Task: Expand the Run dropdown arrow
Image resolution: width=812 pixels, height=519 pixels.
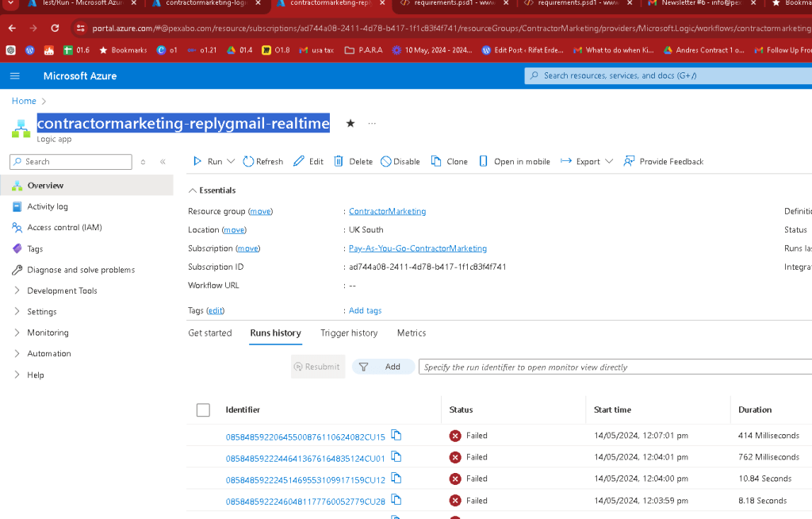Action: point(231,161)
